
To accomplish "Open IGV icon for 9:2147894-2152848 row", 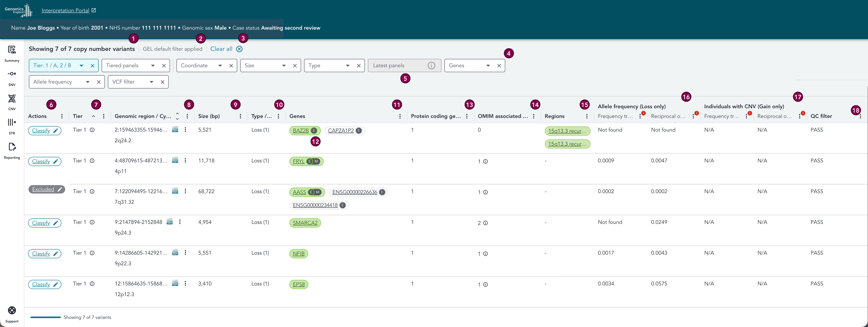I will [170, 222].
